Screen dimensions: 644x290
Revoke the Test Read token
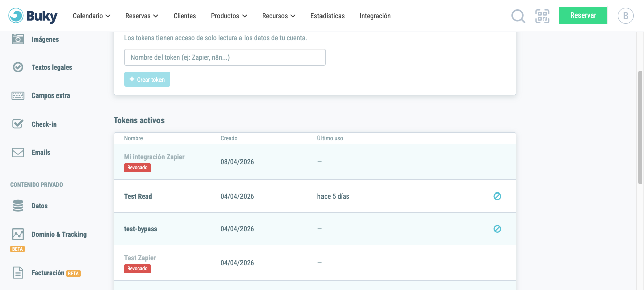tap(497, 196)
